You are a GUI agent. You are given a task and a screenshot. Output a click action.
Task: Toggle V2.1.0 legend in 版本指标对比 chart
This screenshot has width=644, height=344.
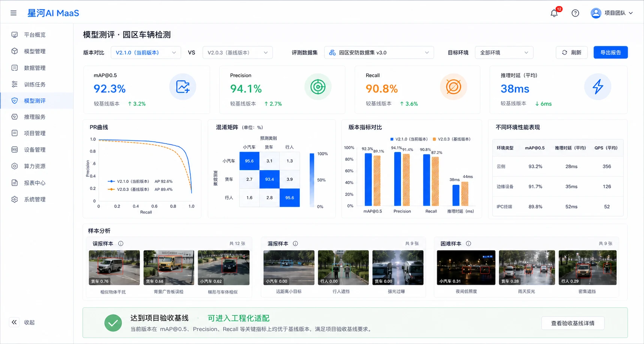409,139
